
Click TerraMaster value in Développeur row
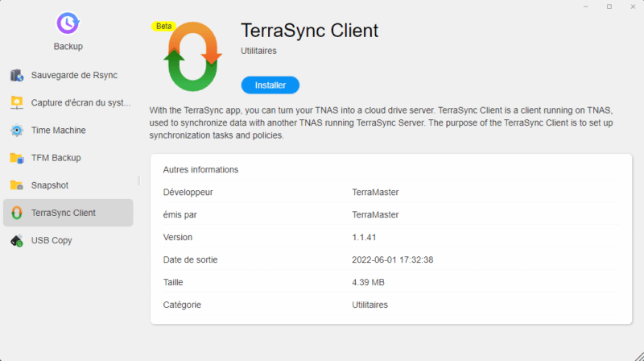point(375,193)
